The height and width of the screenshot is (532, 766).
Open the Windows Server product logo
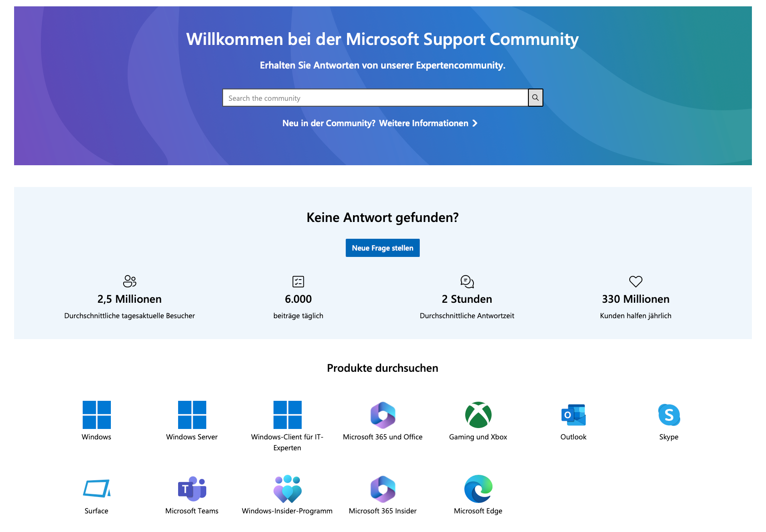(192, 414)
